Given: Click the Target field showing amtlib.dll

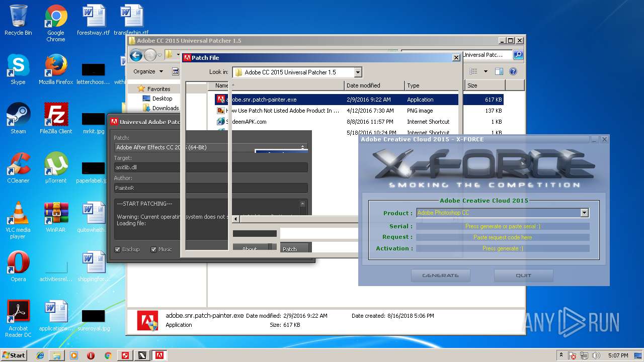Looking at the screenshot, I should tap(211, 167).
